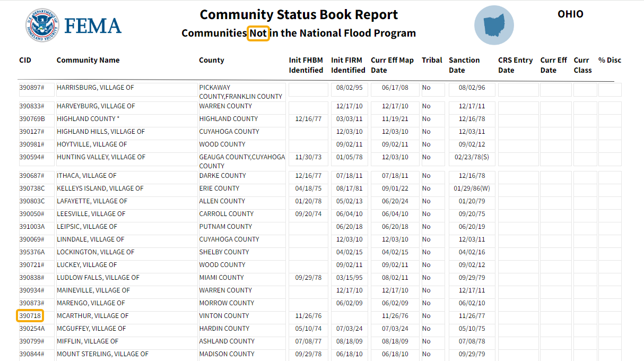Click the Ohio state map icon
644x361 pixels.
[x=493, y=25]
